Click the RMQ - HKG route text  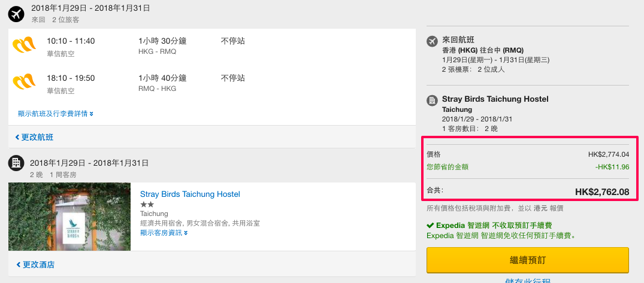pos(158,89)
